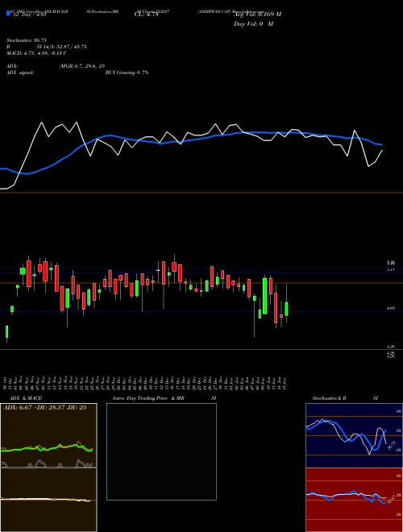Click the 'ADX signal:' label
This screenshot has height=532, width=403.
[x=20, y=73]
